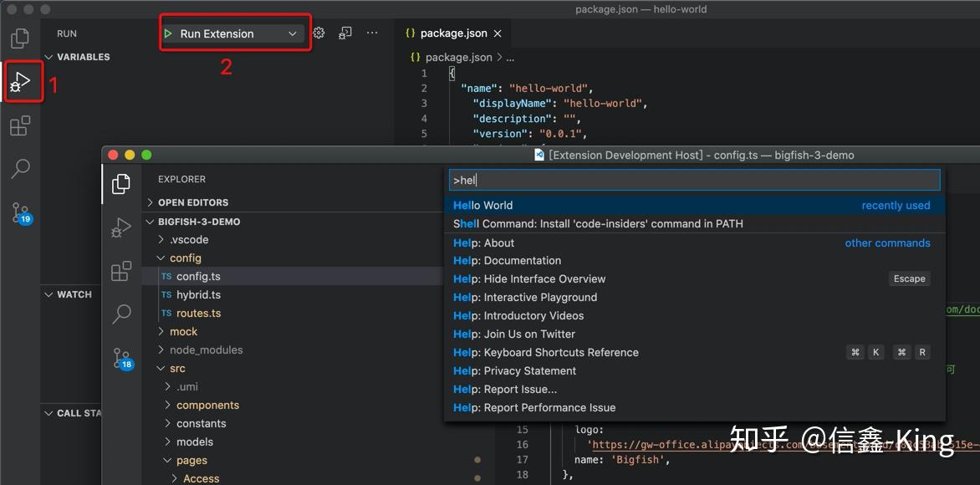Open the Extensions view in the activity bar
The image size is (980, 485).
click(x=20, y=125)
